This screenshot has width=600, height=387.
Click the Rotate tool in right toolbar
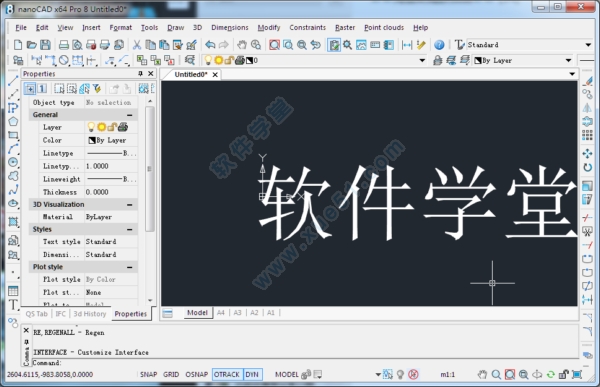pyautogui.click(x=587, y=167)
